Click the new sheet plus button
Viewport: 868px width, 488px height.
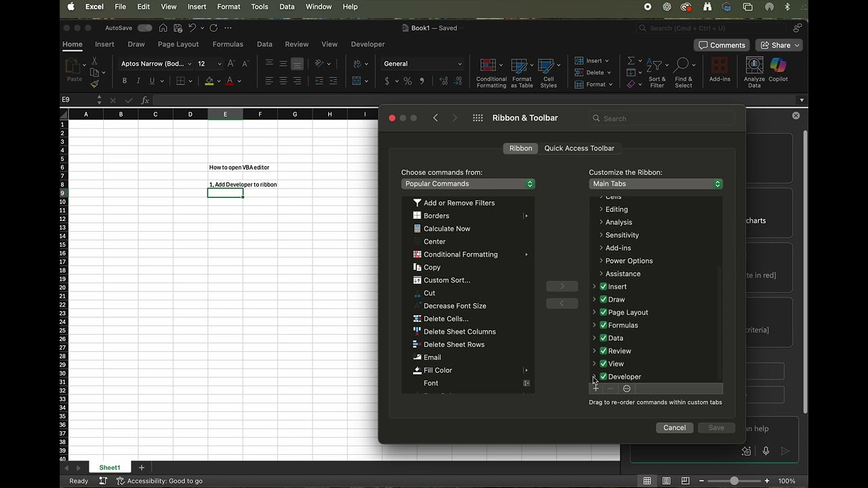coord(142,468)
